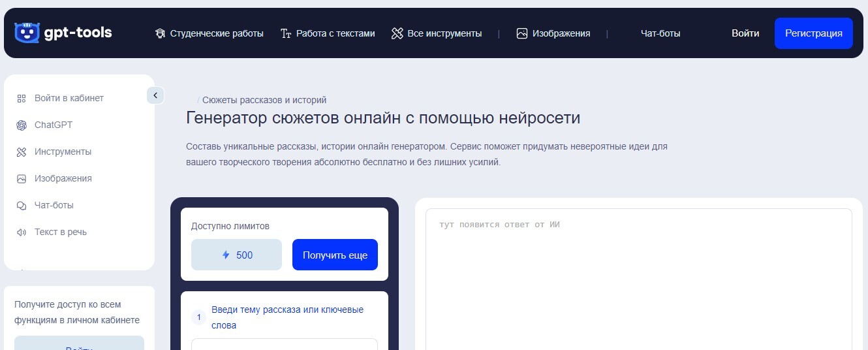Go to Инструменты in the sidebar

tap(63, 151)
